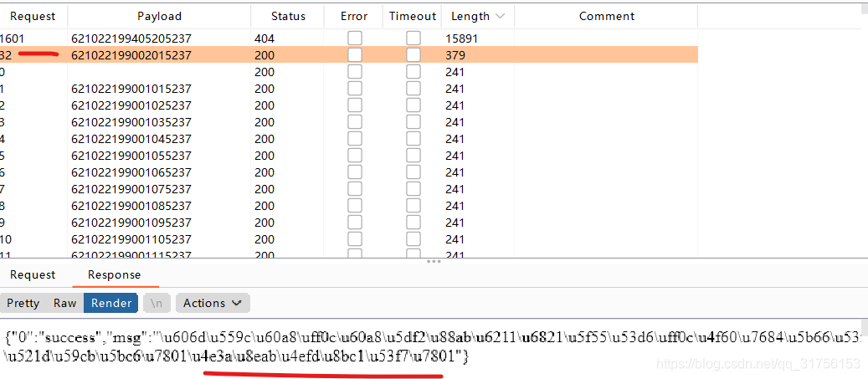The width and height of the screenshot is (868, 379).
Task: Check Timeout box for payload 62102219900102523​7
Action: (413, 105)
